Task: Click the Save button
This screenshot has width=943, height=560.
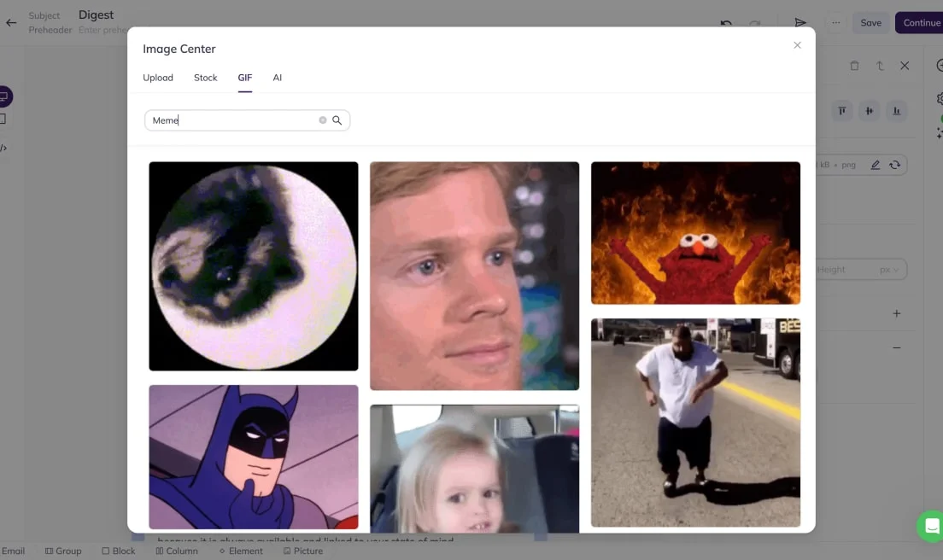Action: [870, 23]
